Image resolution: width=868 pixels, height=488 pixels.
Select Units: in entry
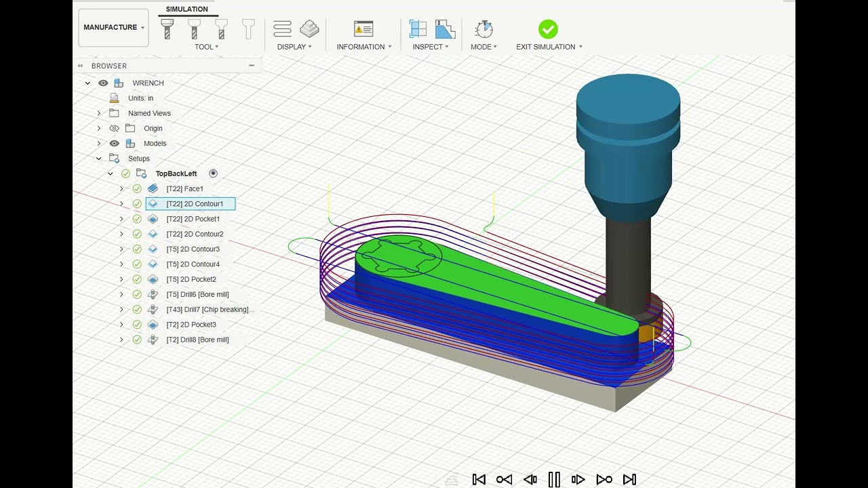pyautogui.click(x=140, y=98)
